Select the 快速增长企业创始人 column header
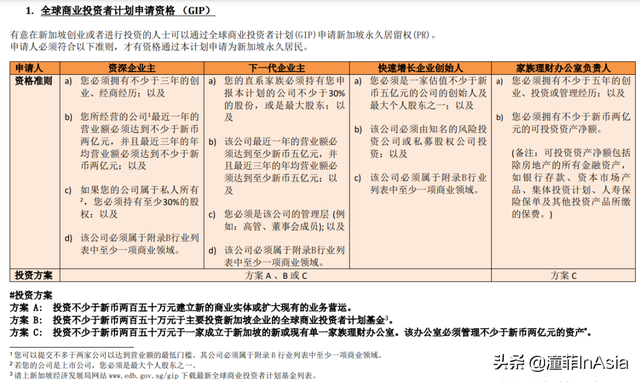Screen dimensions: 640x382 pos(420,68)
